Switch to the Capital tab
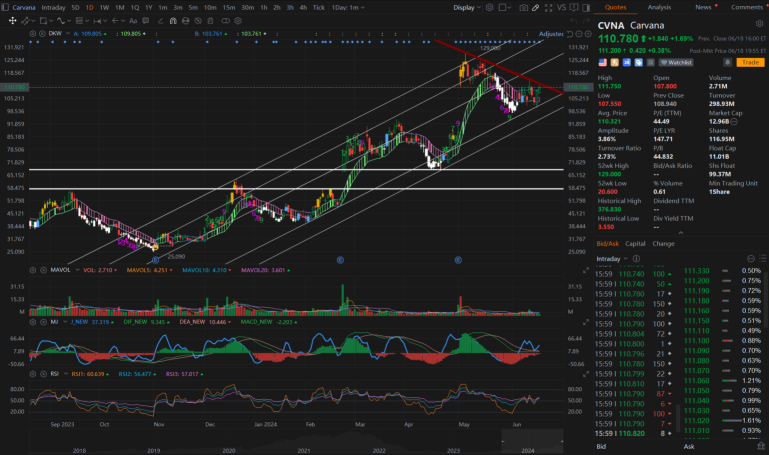This screenshot has width=769, height=455. [x=635, y=244]
